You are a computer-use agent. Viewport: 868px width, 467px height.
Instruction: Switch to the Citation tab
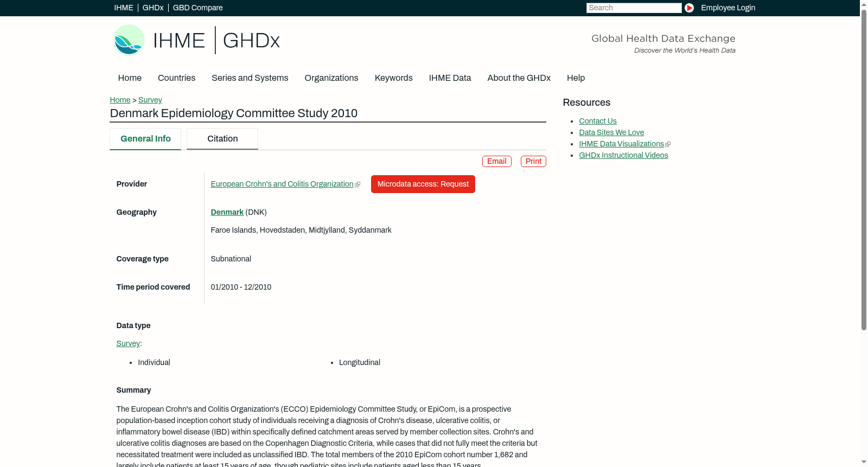coord(222,139)
